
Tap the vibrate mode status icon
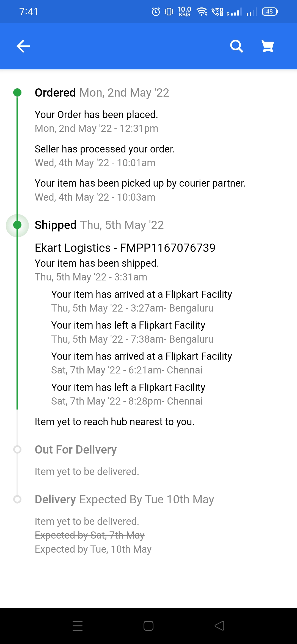(169, 12)
